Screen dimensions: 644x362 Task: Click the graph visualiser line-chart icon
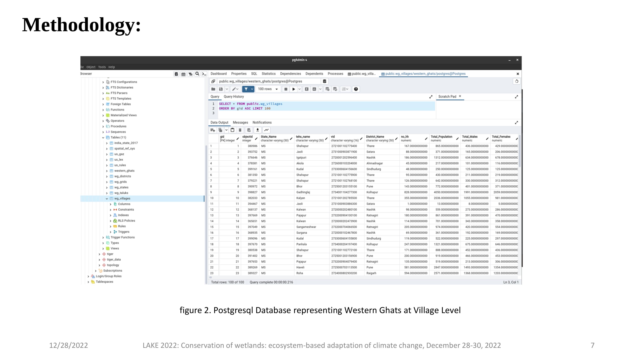point(267,130)
